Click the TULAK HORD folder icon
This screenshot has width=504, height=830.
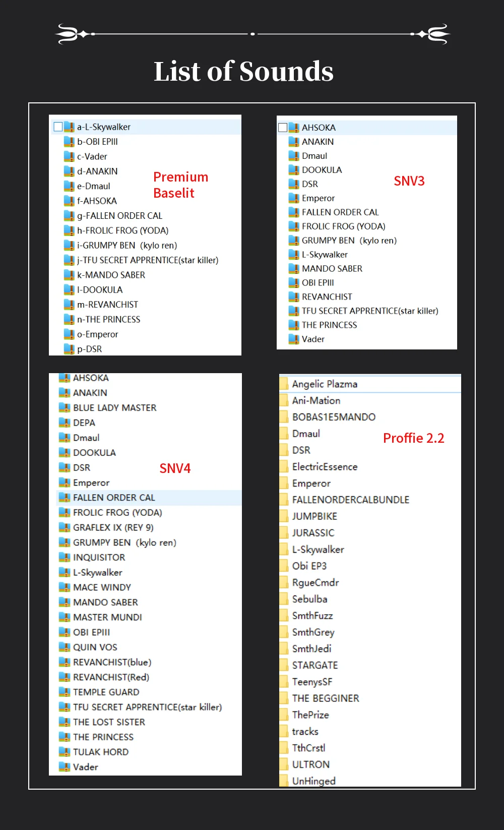[65, 752]
